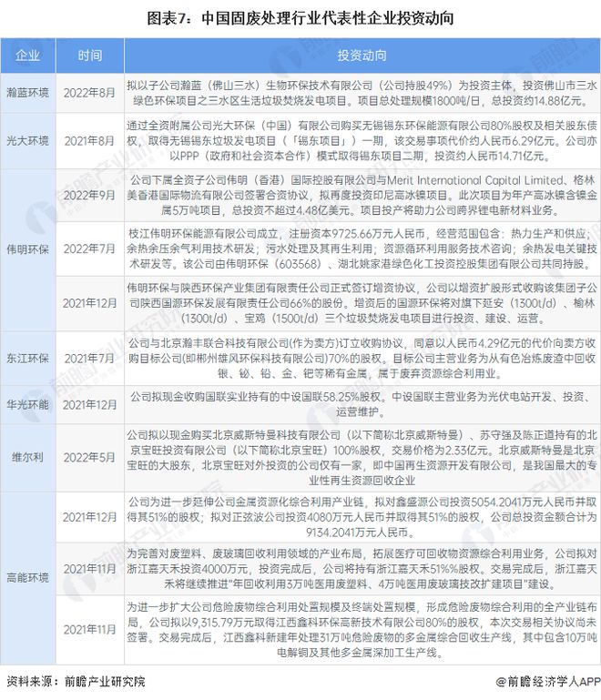Click the text about 鑫盛源公司投资5054.2041万元

[x=362, y=517]
